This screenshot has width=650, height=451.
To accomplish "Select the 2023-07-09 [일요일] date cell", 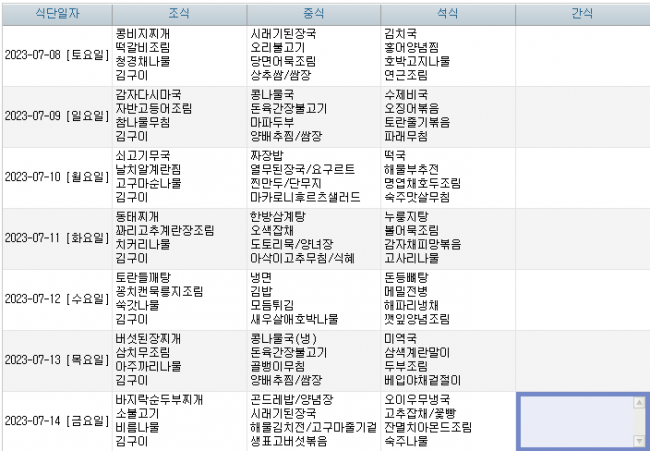I will pyautogui.click(x=56, y=116).
